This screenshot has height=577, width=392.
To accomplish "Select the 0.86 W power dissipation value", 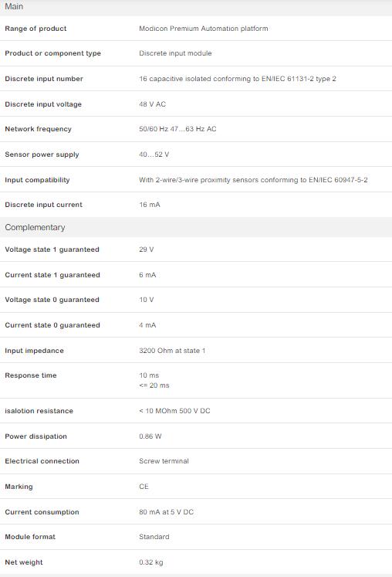I will 150,436.
